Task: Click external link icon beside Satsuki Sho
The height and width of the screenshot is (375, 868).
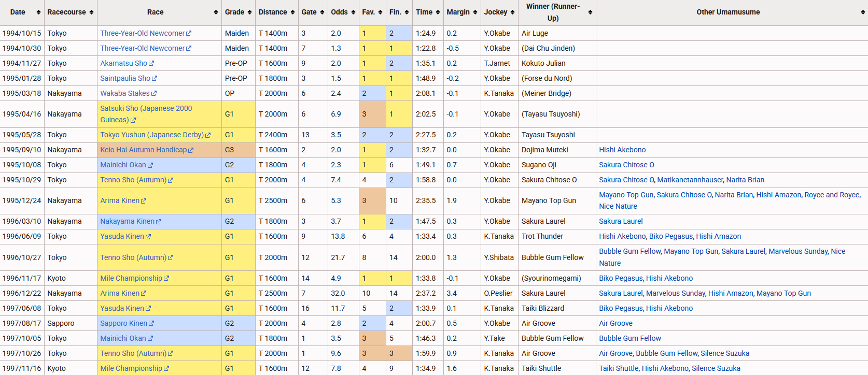Action: 133,120
